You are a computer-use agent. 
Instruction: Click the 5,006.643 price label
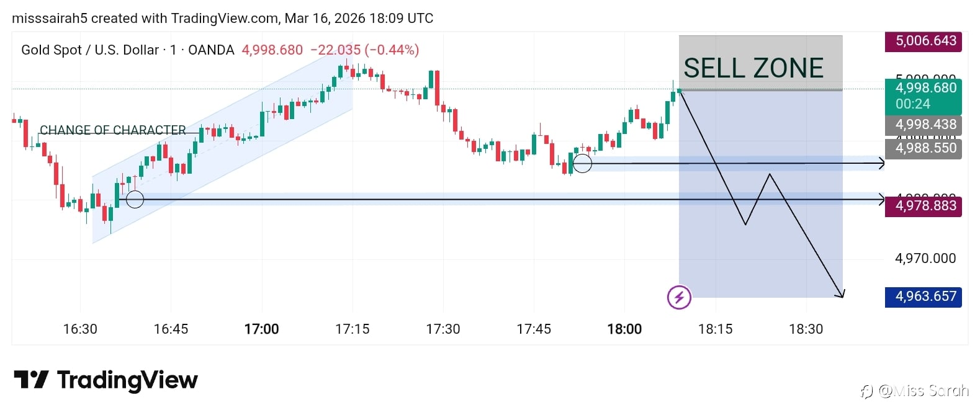923,42
